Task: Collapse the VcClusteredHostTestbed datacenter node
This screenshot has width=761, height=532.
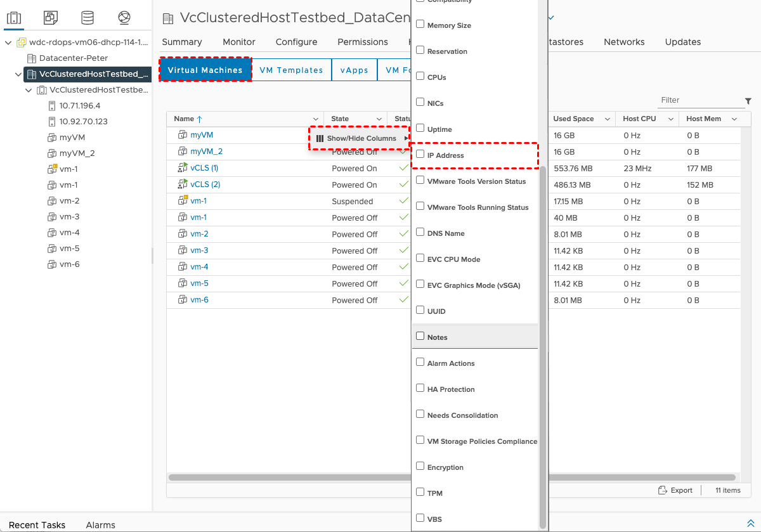Action: (18, 74)
